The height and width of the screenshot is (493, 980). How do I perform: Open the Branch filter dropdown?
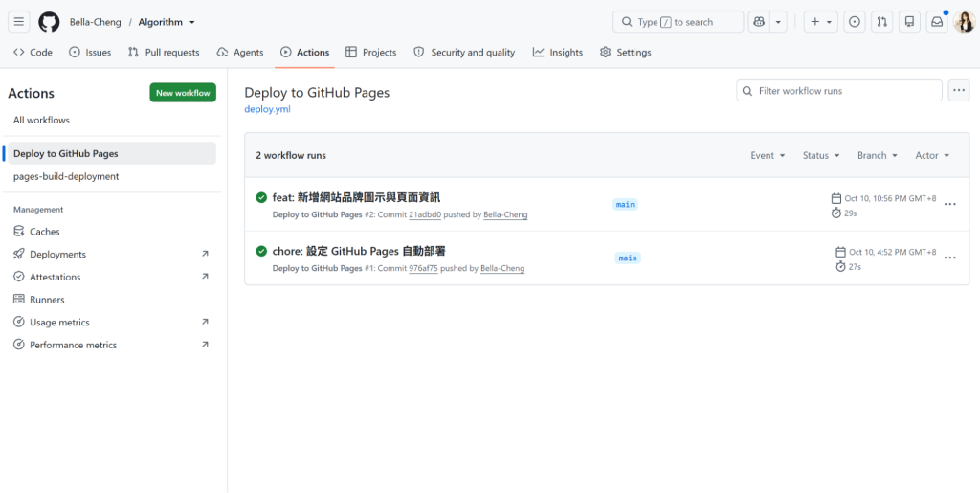pyautogui.click(x=878, y=156)
